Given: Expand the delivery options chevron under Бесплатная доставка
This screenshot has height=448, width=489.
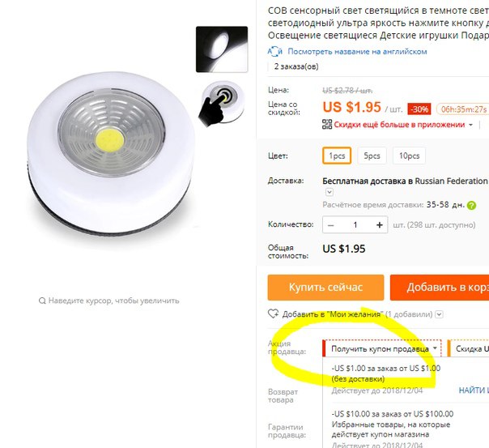Looking at the screenshot, I should click(x=330, y=192).
